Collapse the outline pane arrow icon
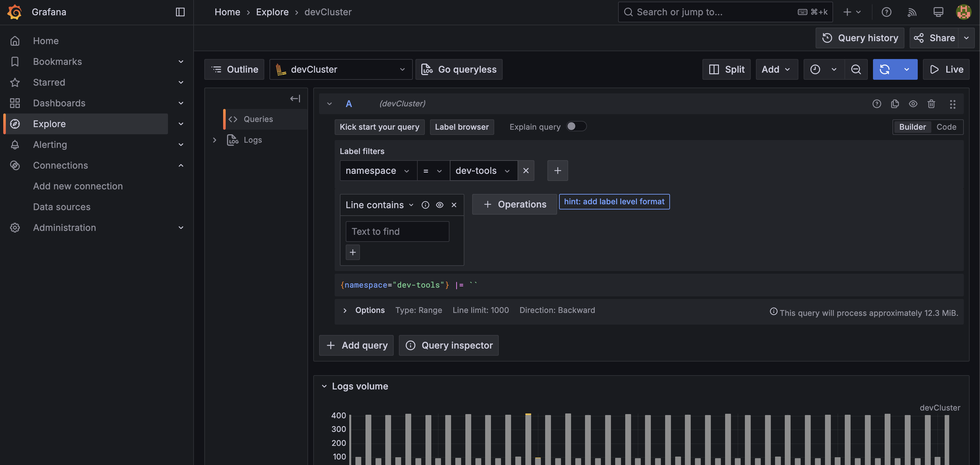 click(295, 99)
